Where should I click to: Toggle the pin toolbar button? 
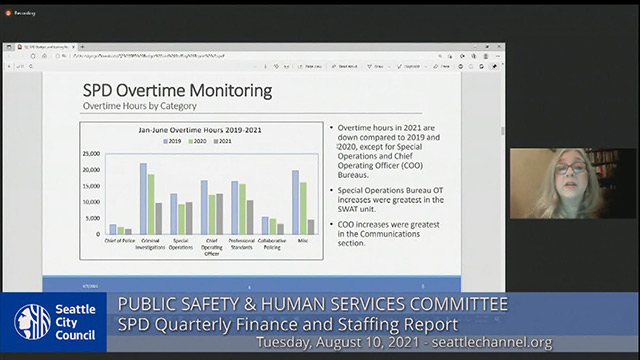click(494, 66)
